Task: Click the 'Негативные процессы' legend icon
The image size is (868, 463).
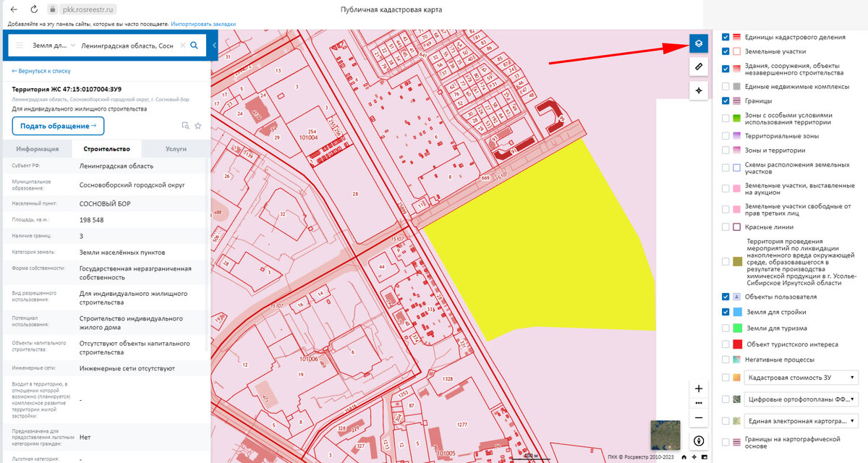Action: pyautogui.click(x=737, y=360)
